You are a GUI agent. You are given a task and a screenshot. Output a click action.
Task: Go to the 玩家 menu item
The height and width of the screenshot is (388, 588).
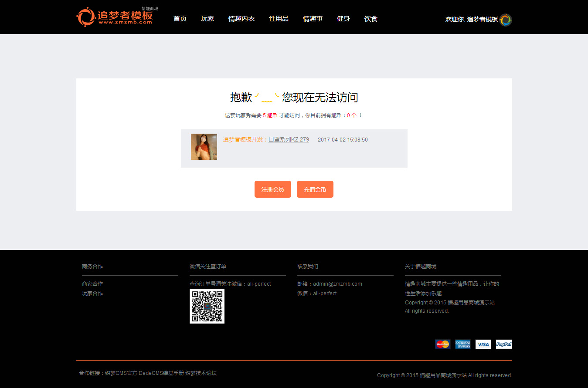[x=207, y=19]
